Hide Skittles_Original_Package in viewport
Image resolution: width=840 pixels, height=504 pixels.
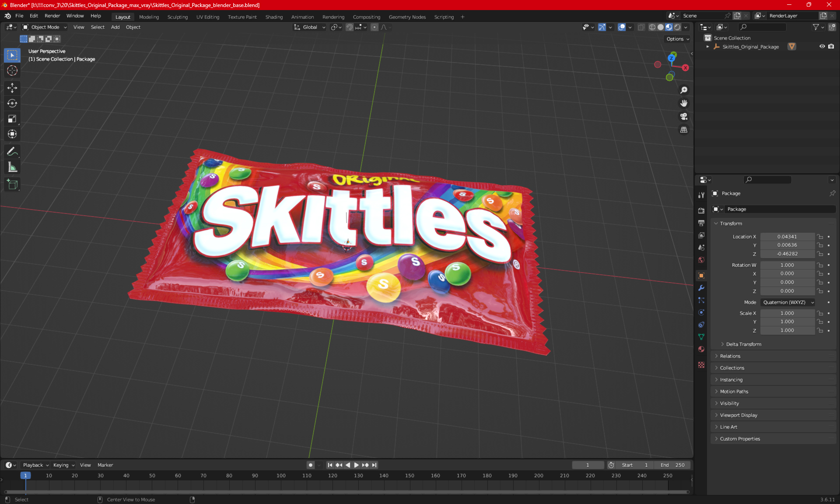tap(822, 46)
